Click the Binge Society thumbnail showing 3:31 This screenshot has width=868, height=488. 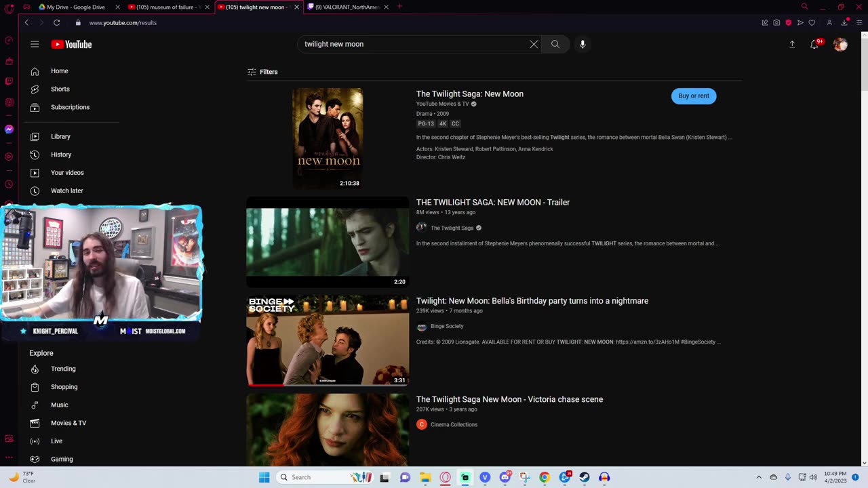click(x=328, y=341)
